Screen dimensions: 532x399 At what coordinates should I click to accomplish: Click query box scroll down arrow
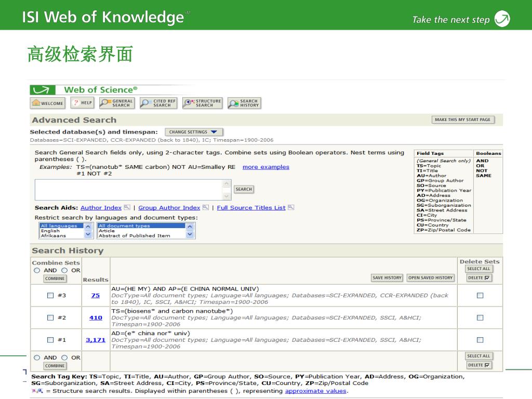pyautogui.click(x=227, y=196)
